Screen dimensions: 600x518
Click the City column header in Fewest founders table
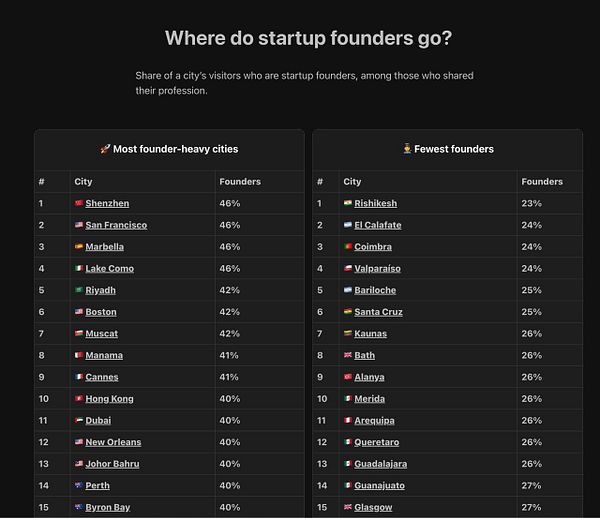point(352,182)
